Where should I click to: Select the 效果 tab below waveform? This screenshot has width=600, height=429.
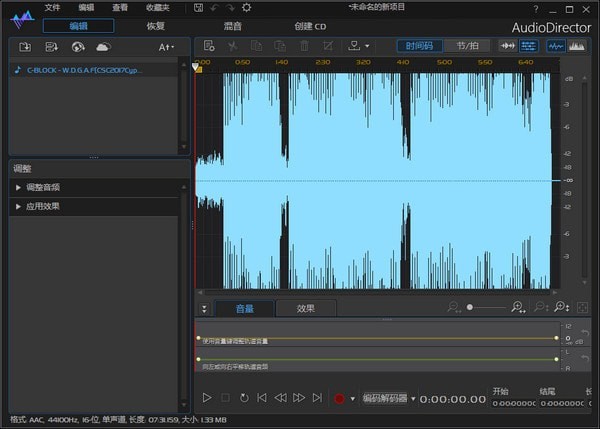(306, 308)
